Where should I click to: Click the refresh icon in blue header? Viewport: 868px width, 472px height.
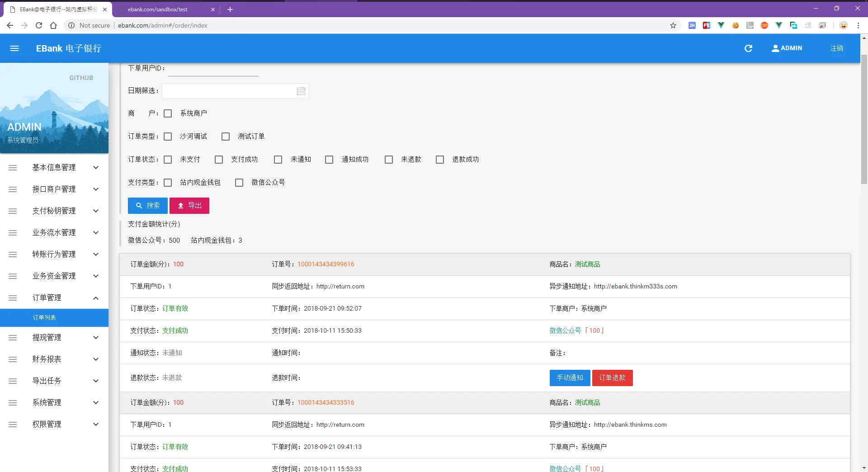(x=748, y=48)
